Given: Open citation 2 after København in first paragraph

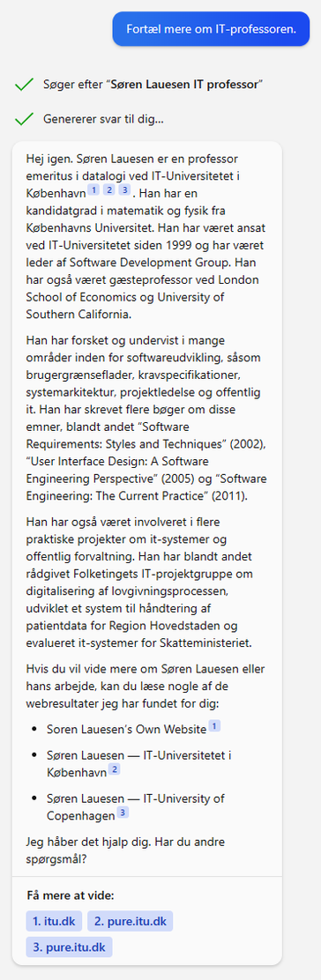Looking at the screenshot, I should pyautogui.click(x=108, y=190).
